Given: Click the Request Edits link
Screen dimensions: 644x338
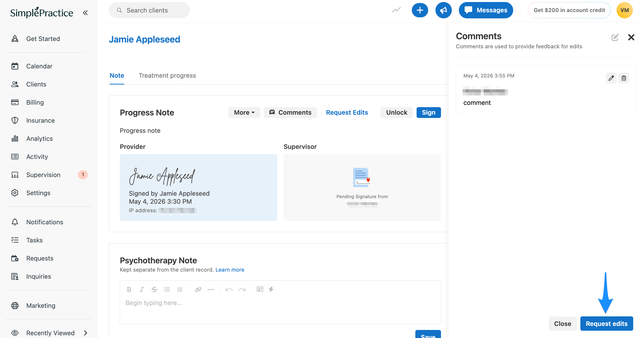Looking at the screenshot, I should tap(347, 112).
